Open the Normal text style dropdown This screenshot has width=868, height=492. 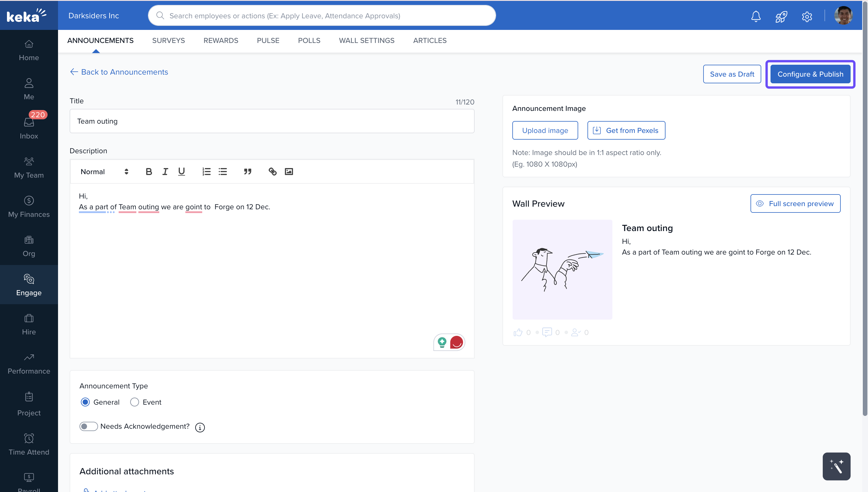[104, 172]
